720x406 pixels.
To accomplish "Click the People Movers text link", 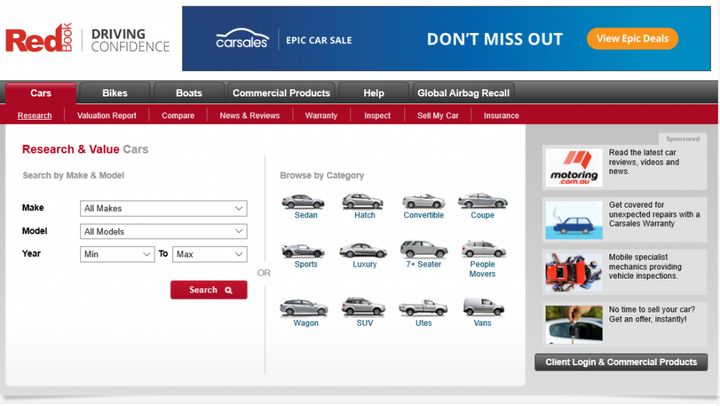I will [x=483, y=269].
